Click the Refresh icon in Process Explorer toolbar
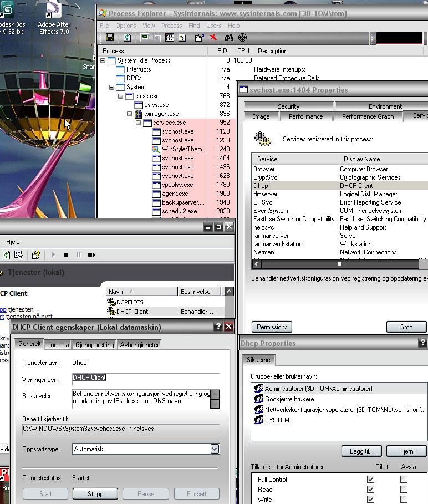Screen dimensions: 428x504 coord(128,38)
